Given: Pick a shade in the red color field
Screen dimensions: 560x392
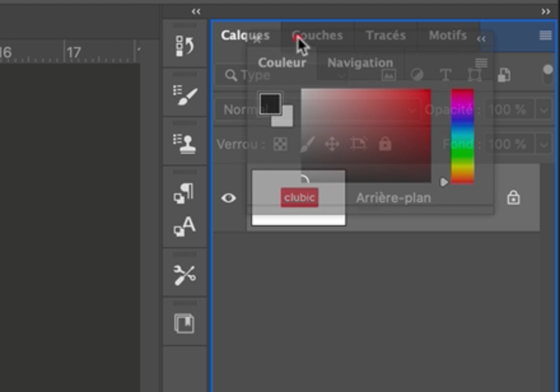Looking at the screenshot, I should 366,136.
